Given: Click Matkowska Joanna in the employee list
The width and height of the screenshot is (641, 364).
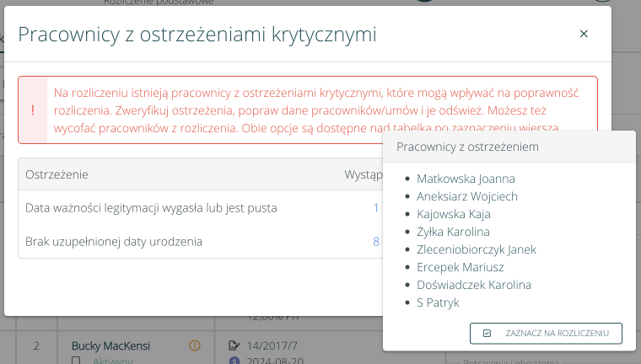Looking at the screenshot, I should [466, 179].
